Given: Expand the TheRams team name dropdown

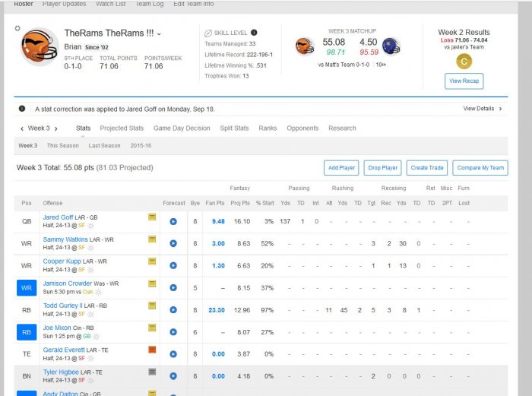Looking at the screenshot, I should click(160, 34).
